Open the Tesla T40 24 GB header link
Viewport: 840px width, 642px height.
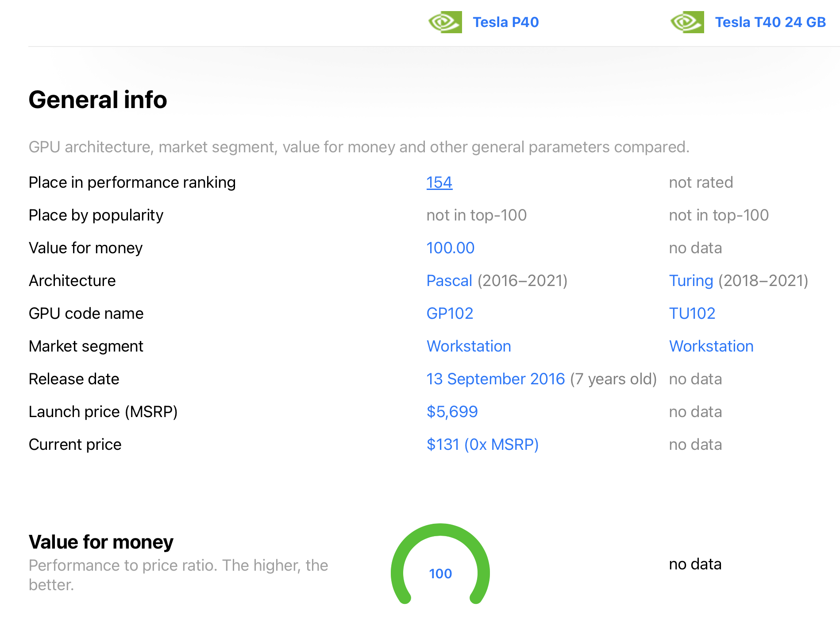pyautogui.click(x=770, y=22)
